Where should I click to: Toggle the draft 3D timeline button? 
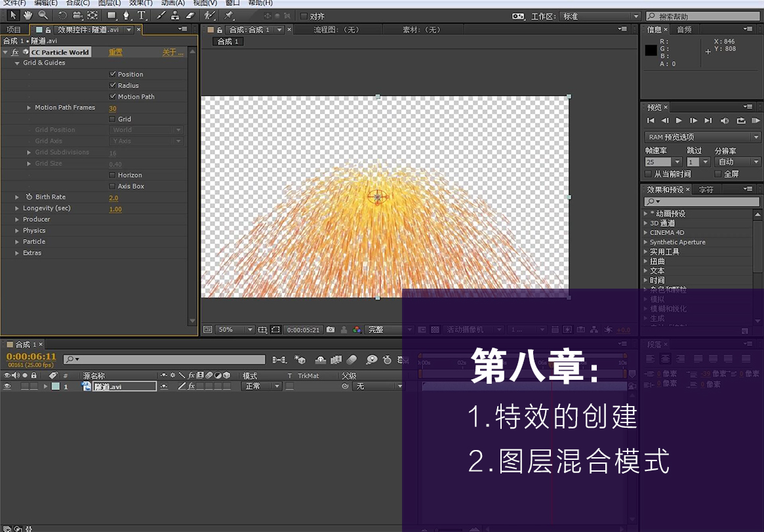point(300,360)
